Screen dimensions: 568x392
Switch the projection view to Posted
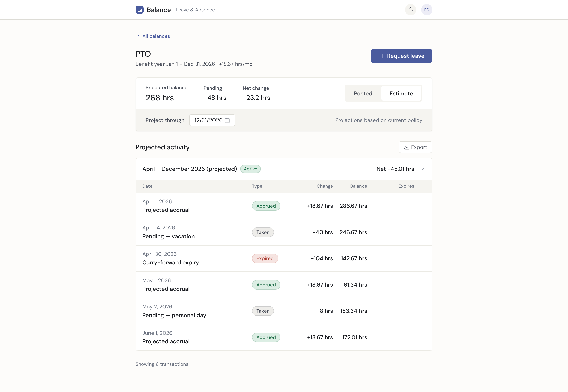[363, 93]
